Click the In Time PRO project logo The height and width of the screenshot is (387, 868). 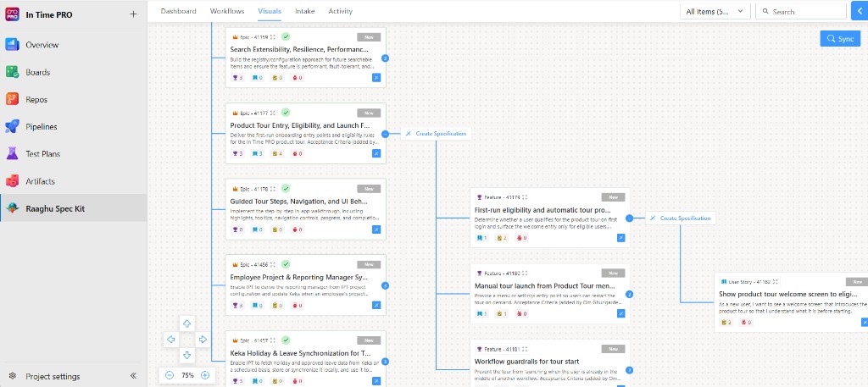(x=12, y=14)
